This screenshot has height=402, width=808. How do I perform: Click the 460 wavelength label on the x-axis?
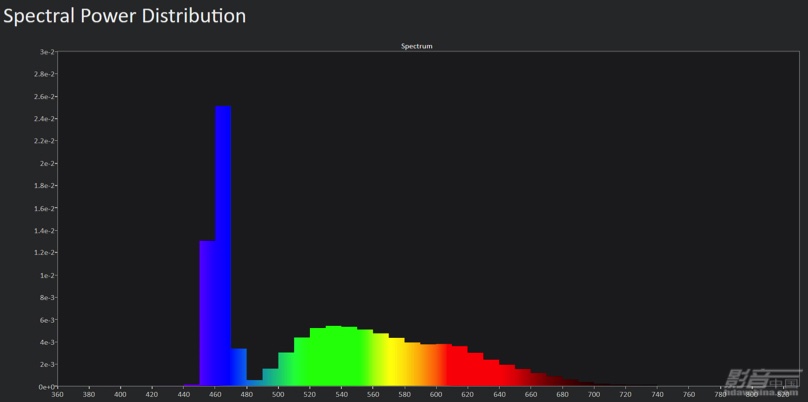click(x=215, y=394)
